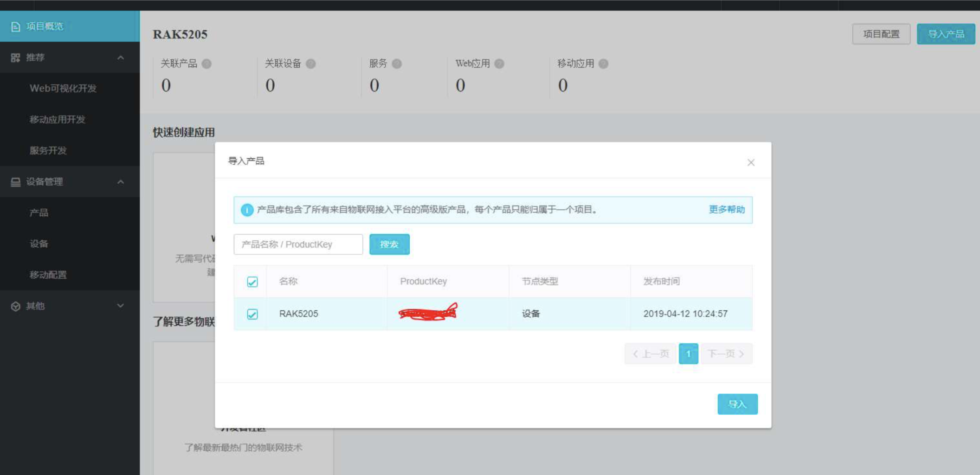The height and width of the screenshot is (475, 980).
Task: Collapse the 推荐 section chevron
Action: coord(121,58)
